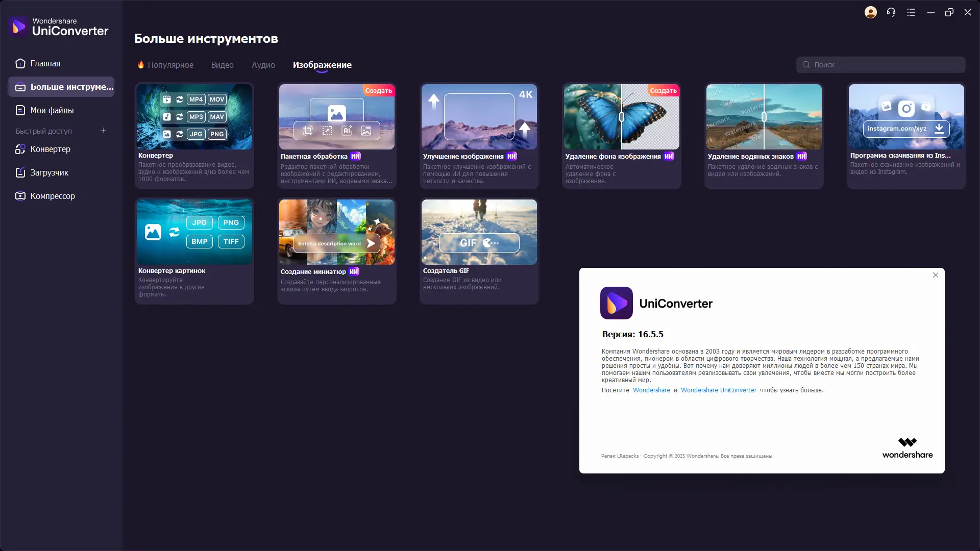
Task: Close the About UniConverter dialog
Action: click(935, 275)
